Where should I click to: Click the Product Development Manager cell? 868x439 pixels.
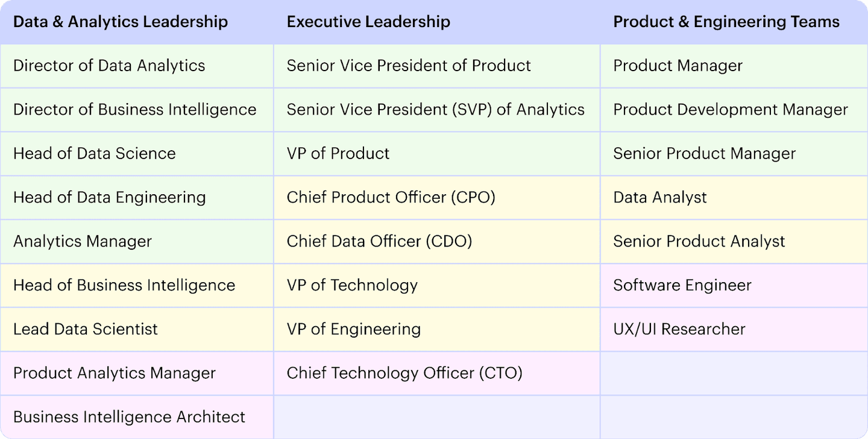click(x=731, y=110)
